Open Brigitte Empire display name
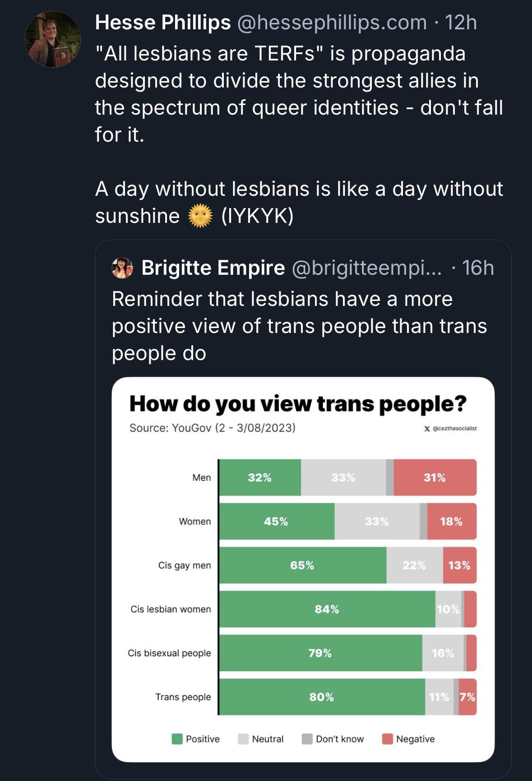The height and width of the screenshot is (781, 532). pyautogui.click(x=213, y=268)
